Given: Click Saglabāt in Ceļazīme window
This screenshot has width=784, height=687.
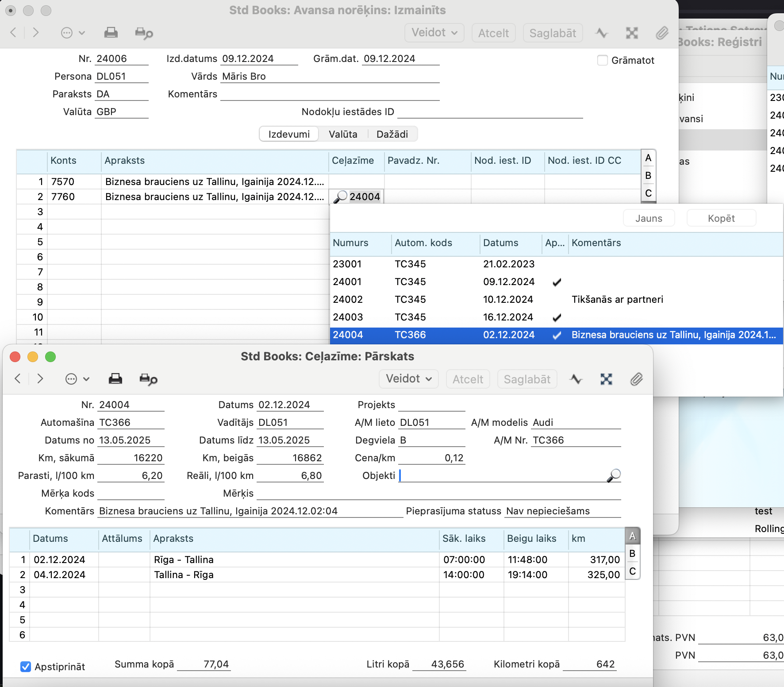Looking at the screenshot, I should (527, 379).
